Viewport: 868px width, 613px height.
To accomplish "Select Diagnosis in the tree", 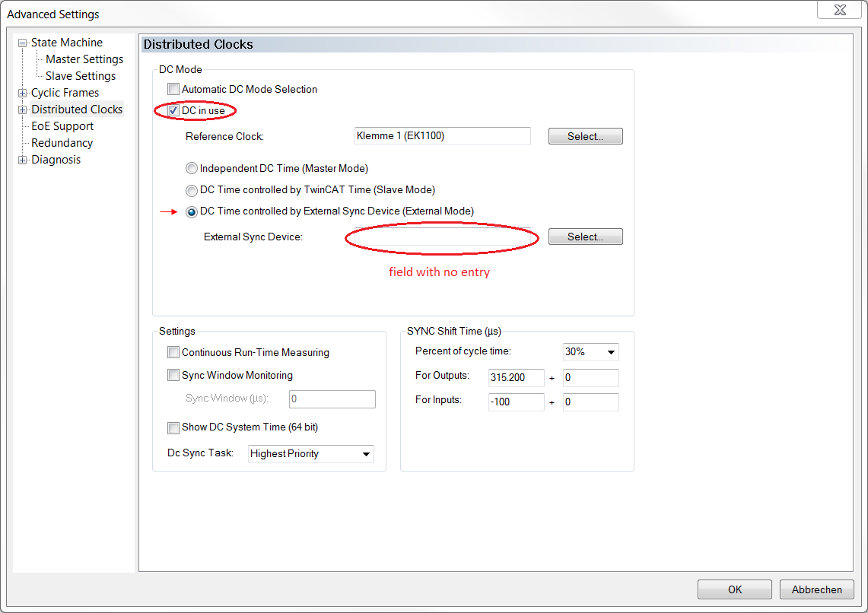I will click(56, 160).
